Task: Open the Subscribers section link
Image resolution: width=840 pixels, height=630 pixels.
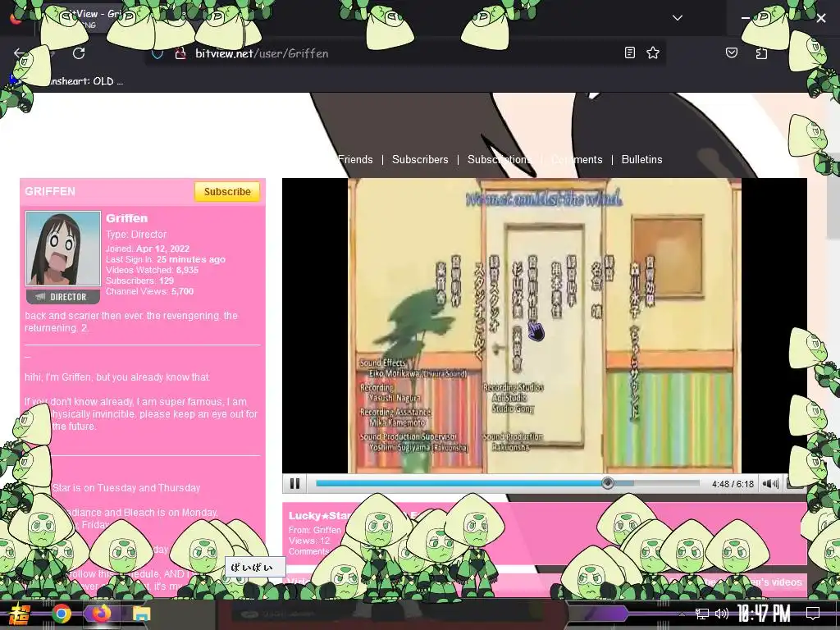Action: 420,160
